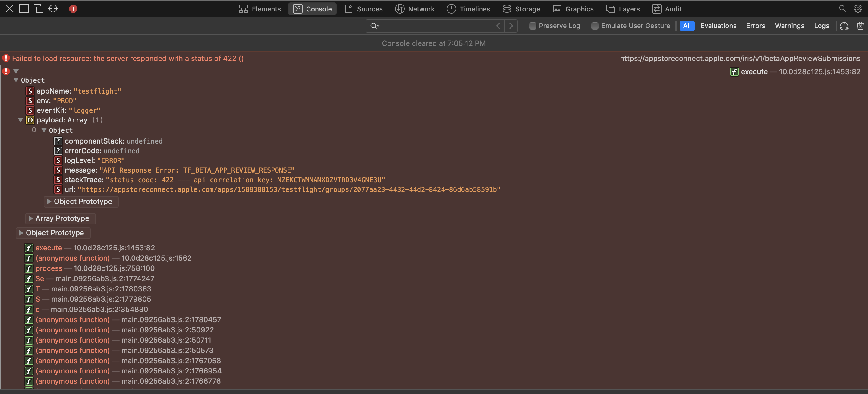This screenshot has width=868, height=394.
Task: Open the Storage tab
Action: click(x=521, y=9)
